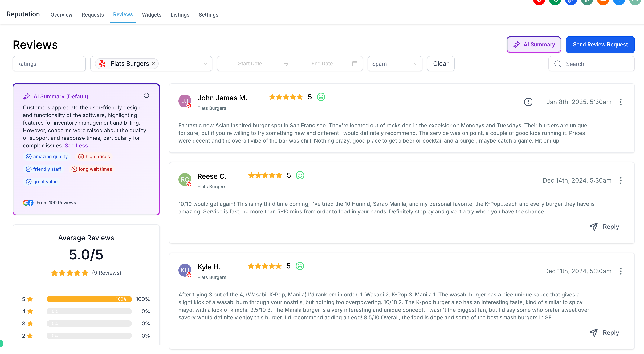This screenshot has width=644, height=354.
Task: Open the Ratings dropdown
Action: [49, 64]
